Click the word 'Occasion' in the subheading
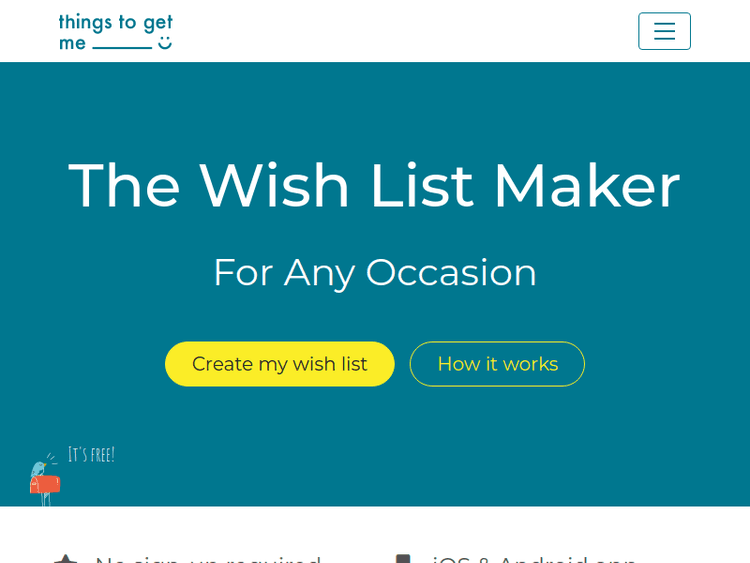Screen dimensions: 750x563 tap(451, 272)
